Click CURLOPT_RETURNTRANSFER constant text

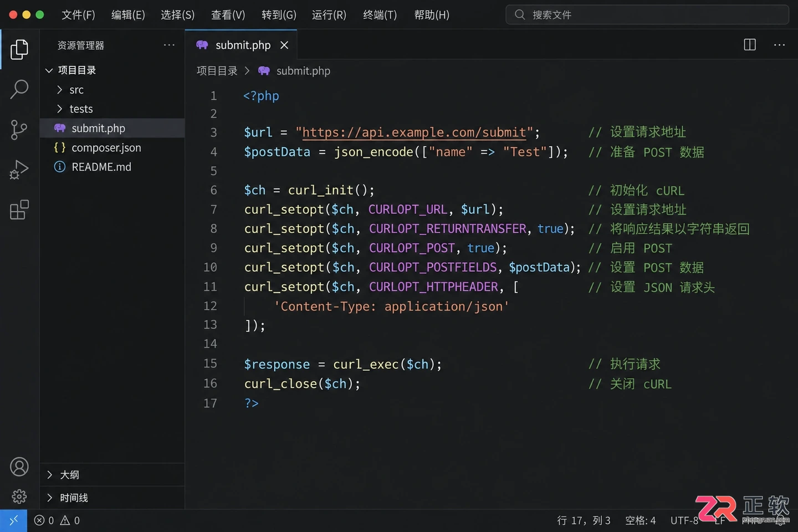pos(448,229)
